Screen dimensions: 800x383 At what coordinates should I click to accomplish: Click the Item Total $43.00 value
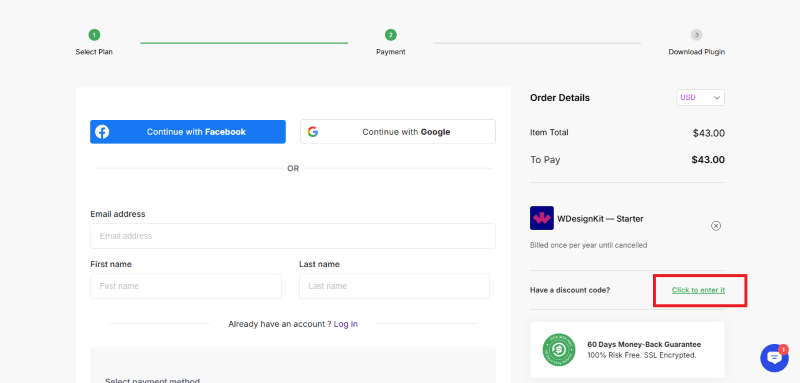click(x=709, y=134)
